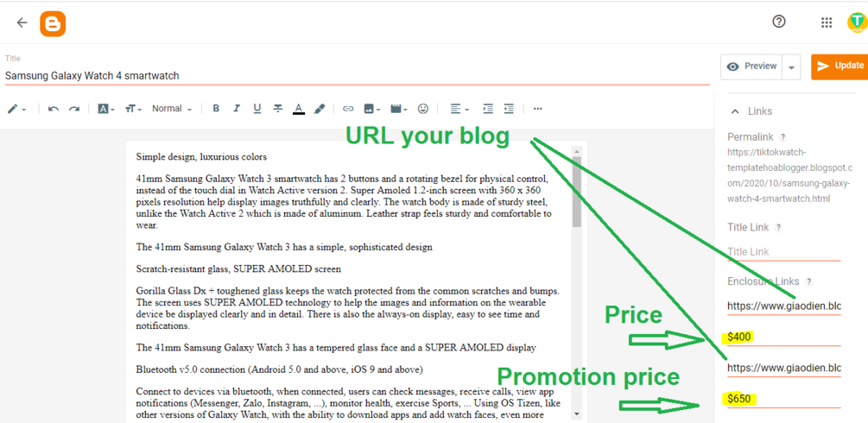Image resolution: width=868 pixels, height=423 pixels.
Task: Click 'simple, sophisticated design' line
Action: [x=284, y=247]
